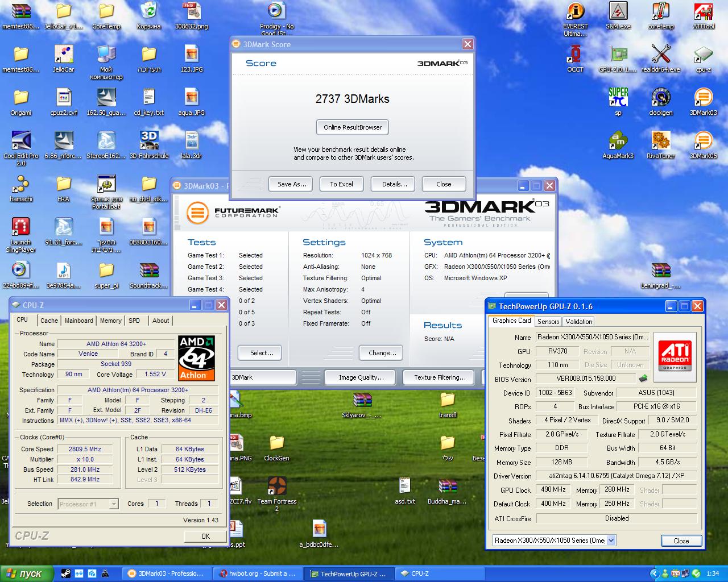This screenshot has height=582, width=728.
Task: Expand hidden system tray icons arrow
Action: [x=655, y=573]
